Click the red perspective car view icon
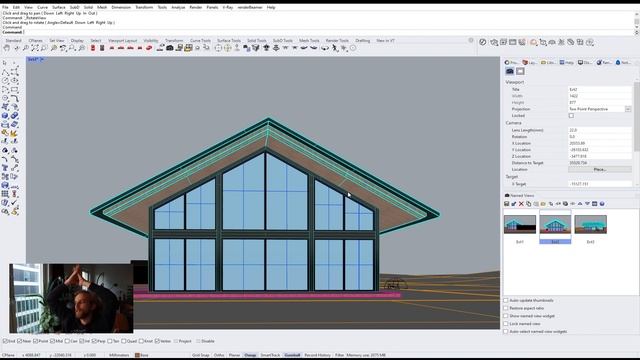Viewport: 640px width, 360px height. point(149,48)
